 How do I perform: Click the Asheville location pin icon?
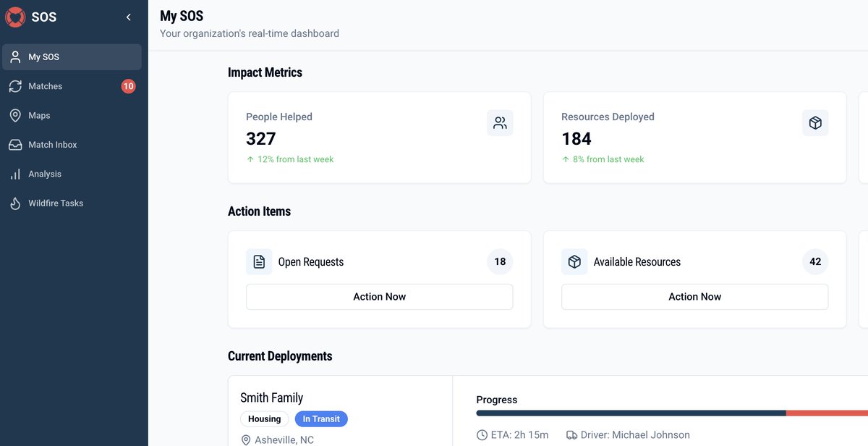click(246, 440)
